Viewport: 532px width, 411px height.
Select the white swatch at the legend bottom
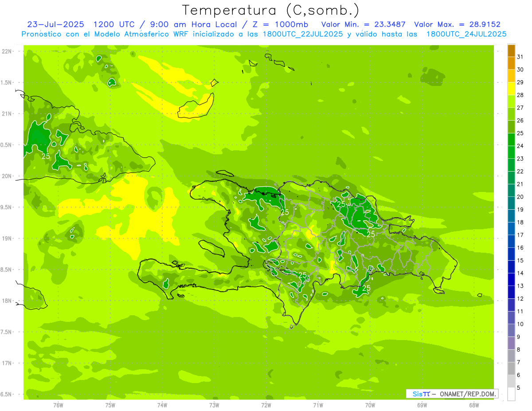click(511, 394)
